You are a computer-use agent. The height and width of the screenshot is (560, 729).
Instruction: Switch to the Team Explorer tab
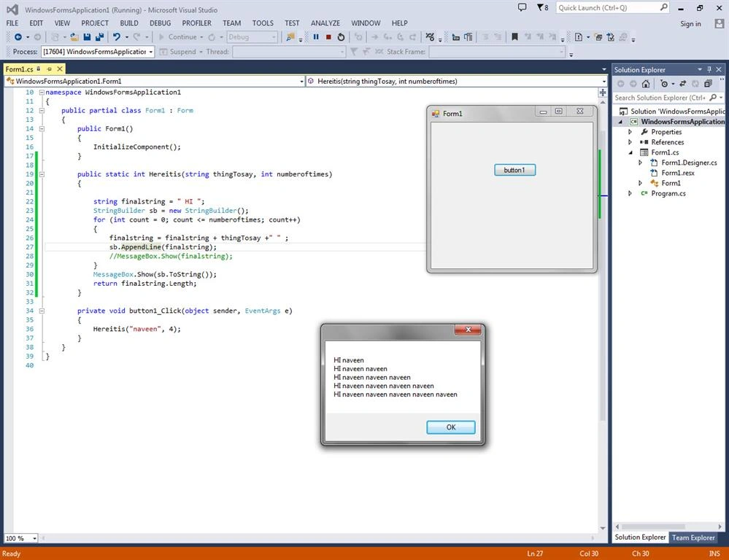[x=693, y=537]
